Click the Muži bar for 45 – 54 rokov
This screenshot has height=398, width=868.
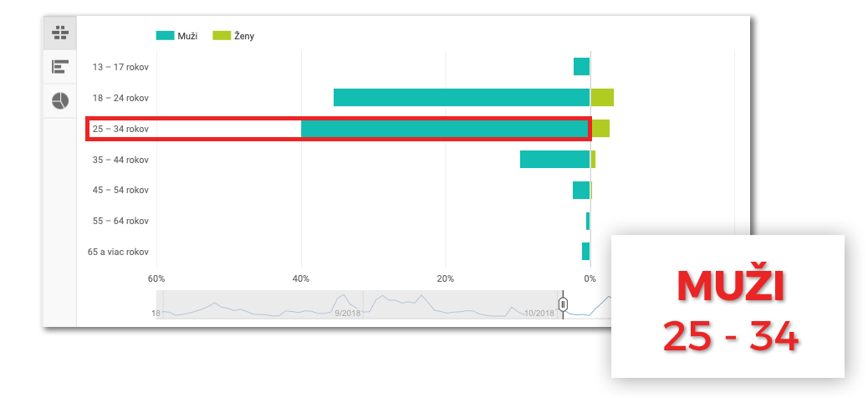(x=581, y=190)
